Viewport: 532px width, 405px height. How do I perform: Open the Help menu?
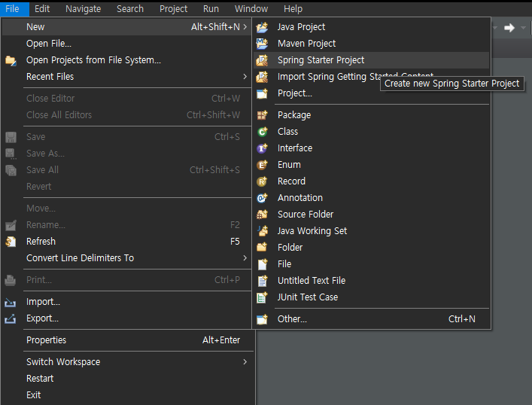coord(293,9)
